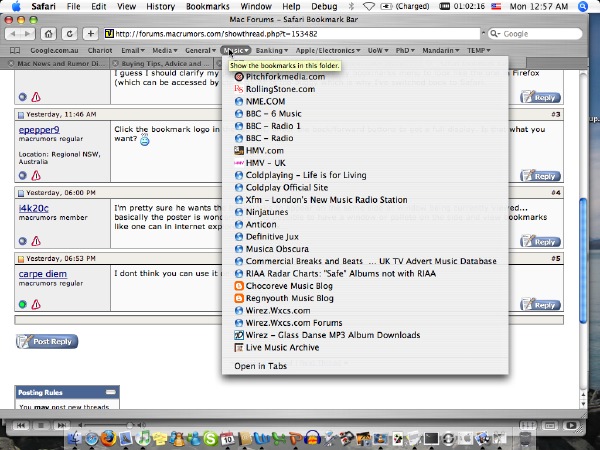Expand the Email bookmarks folder
600x450 pixels.
tap(133, 51)
